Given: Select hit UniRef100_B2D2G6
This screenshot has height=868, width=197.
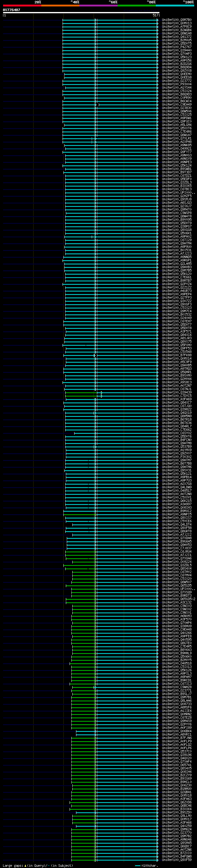Looking at the screenshot, I should click(x=177, y=64).
